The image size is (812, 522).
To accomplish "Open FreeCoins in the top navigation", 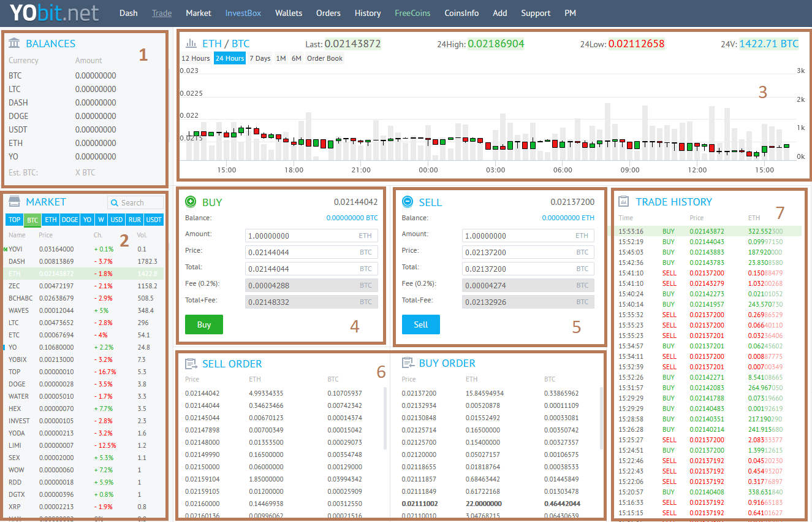I will pyautogui.click(x=412, y=13).
